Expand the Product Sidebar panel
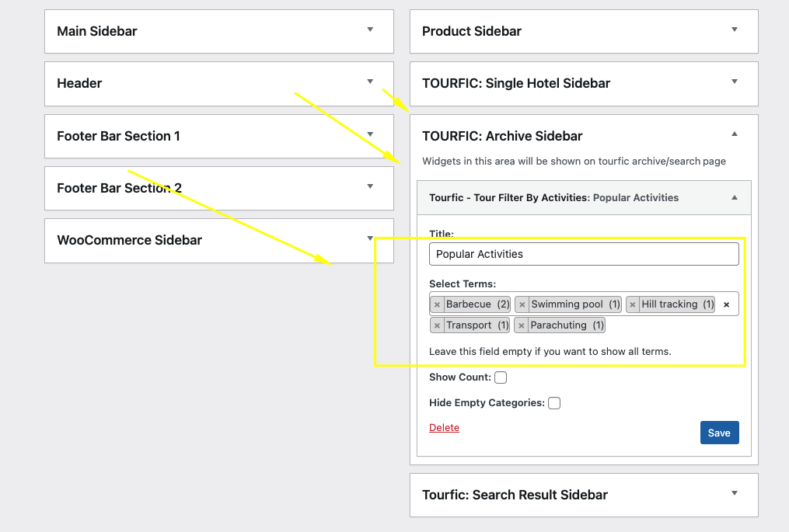Viewport: 789px width, 532px height. click(x=734, y=30)
